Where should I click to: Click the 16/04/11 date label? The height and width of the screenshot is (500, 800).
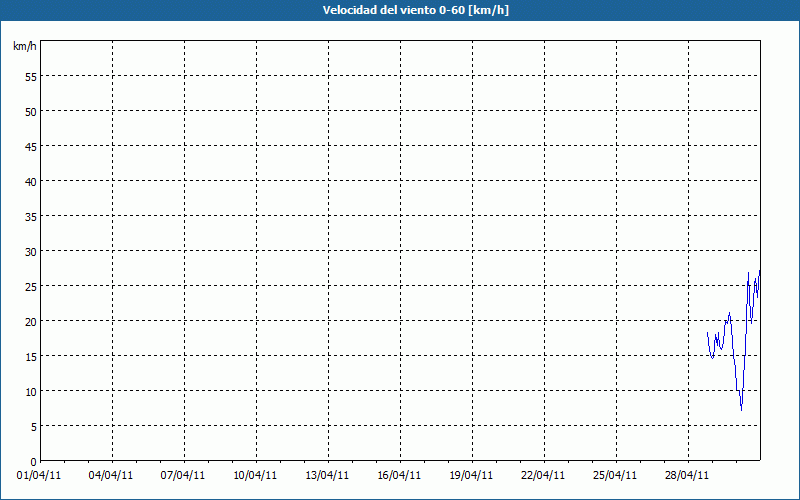click(x=399, y=475)
